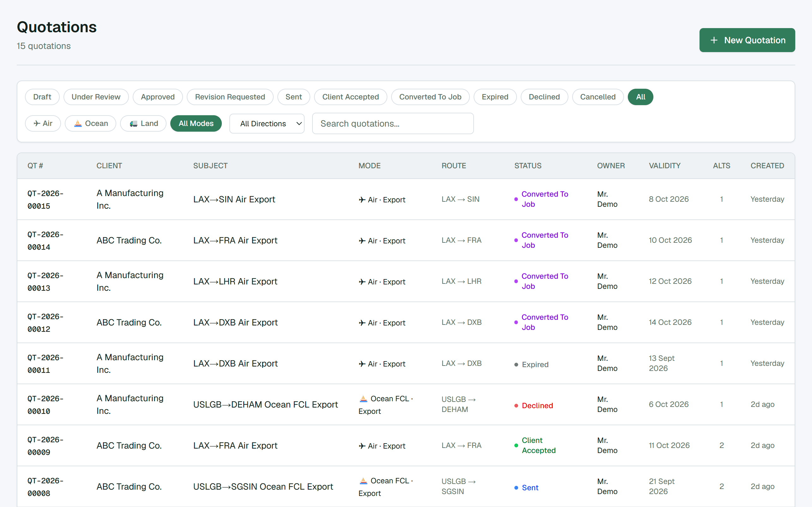Click airplane icon in LAX→LHR row
This screenshot has width=812, height=507.
point(362,282)
